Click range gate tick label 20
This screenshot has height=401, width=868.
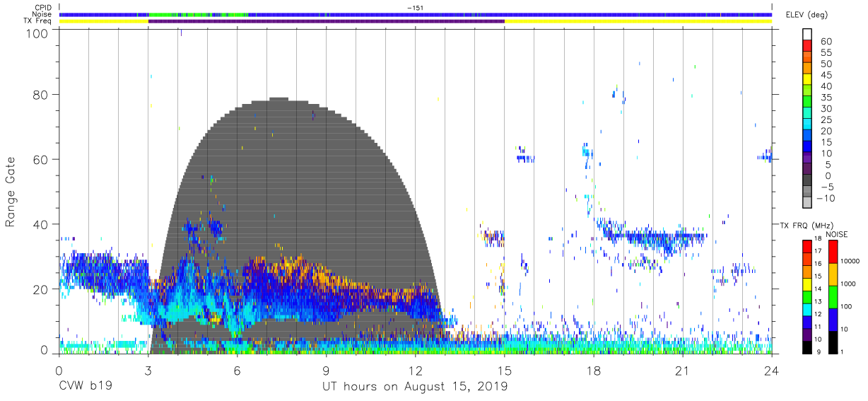(x=40, y=289)
